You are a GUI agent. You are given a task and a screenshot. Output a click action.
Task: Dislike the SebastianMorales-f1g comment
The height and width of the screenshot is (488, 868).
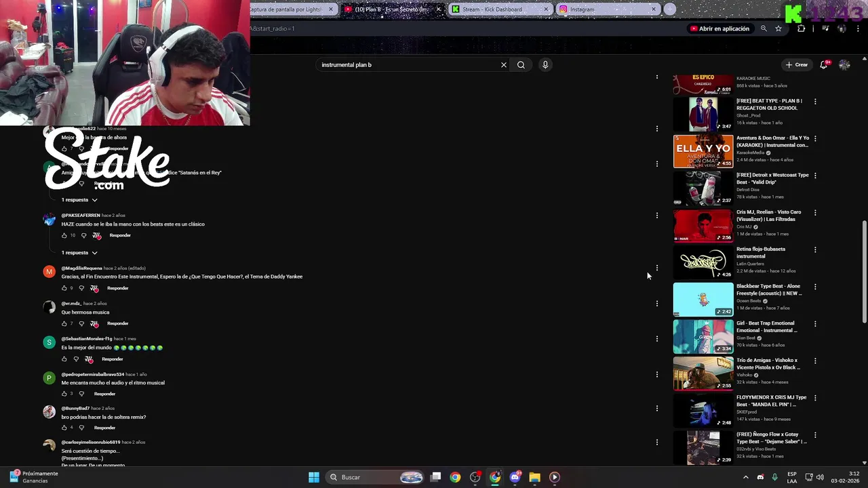76,359
